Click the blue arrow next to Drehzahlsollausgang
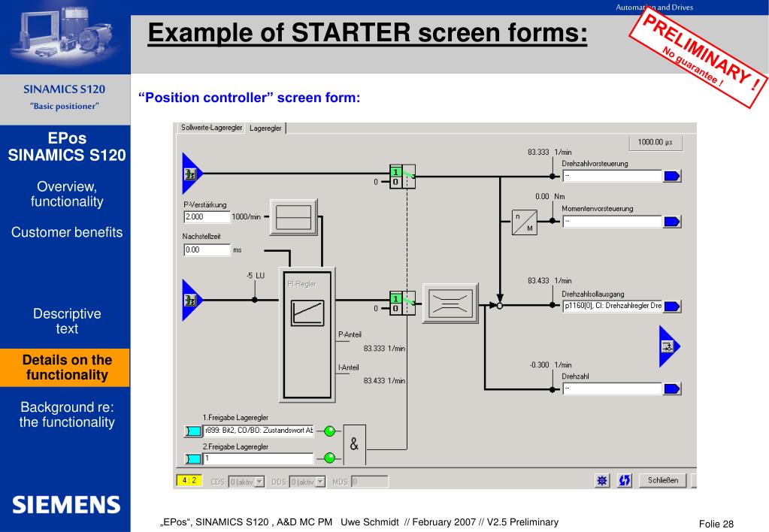This screenshot has height=532, width=769. pos(672,307)
